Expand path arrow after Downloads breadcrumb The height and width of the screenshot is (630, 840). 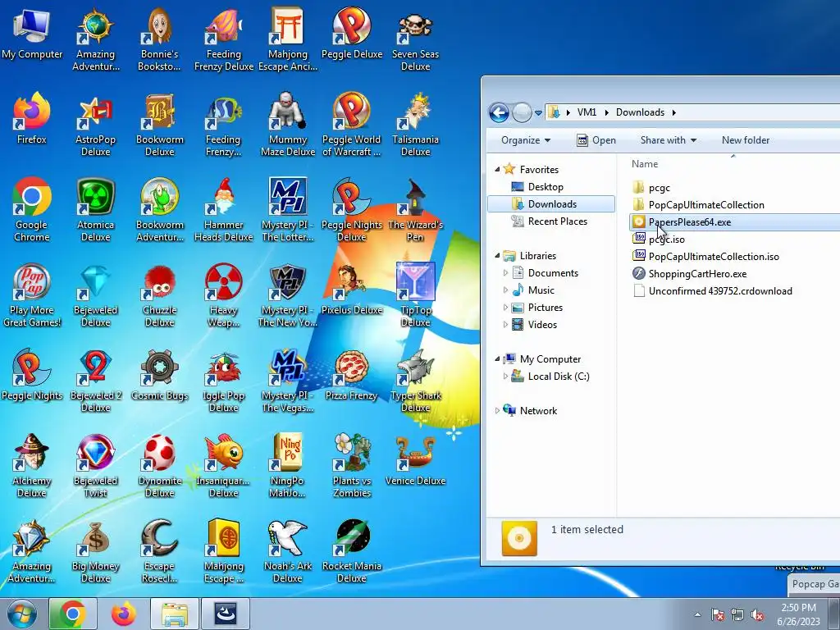pos(674,112)
